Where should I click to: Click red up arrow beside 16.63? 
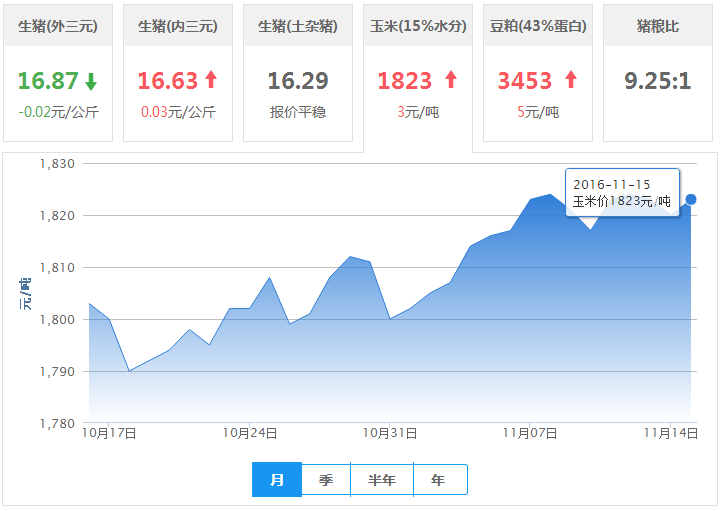(x=211, y=79)
